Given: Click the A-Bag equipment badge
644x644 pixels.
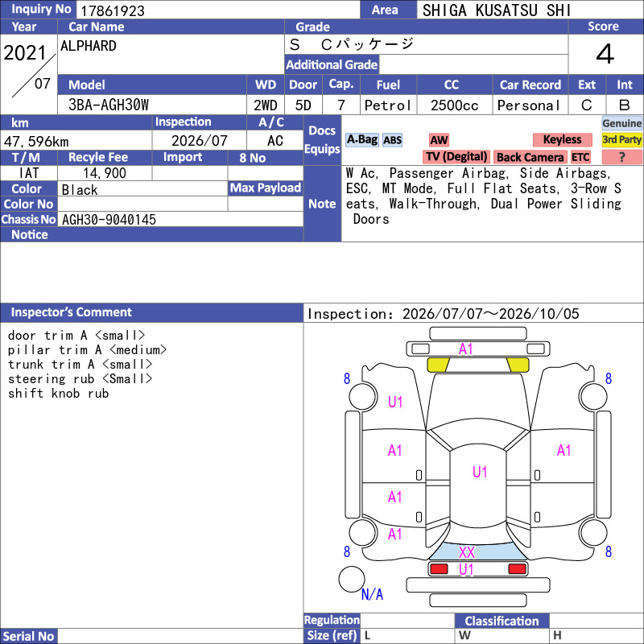Looking at the screenshot, I should pyautogui.click(x=361, y=139).
